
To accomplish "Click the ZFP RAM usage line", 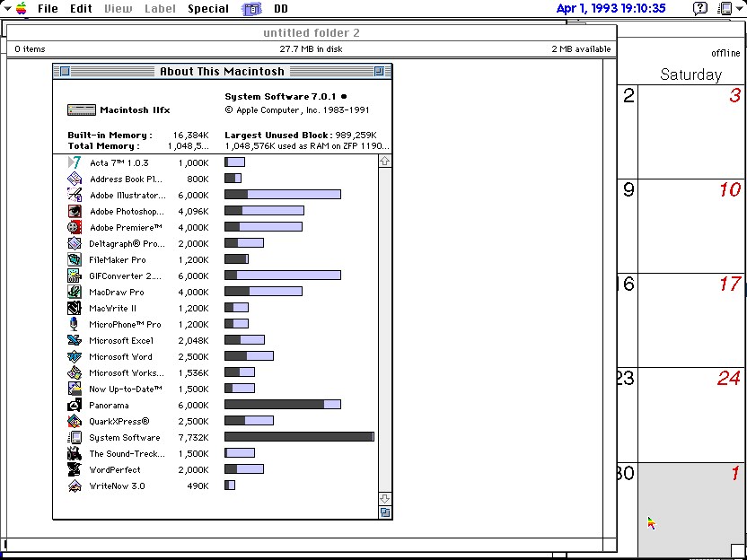I will point(307,146).
